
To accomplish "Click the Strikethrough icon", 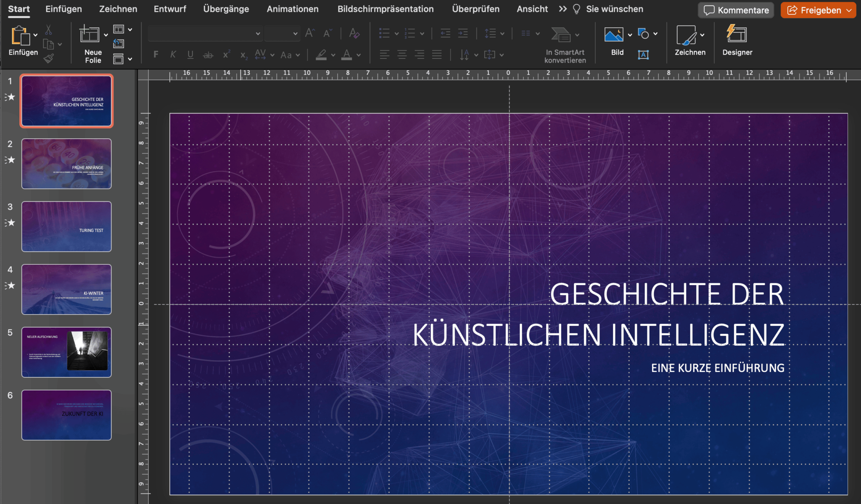I will 208,55.
